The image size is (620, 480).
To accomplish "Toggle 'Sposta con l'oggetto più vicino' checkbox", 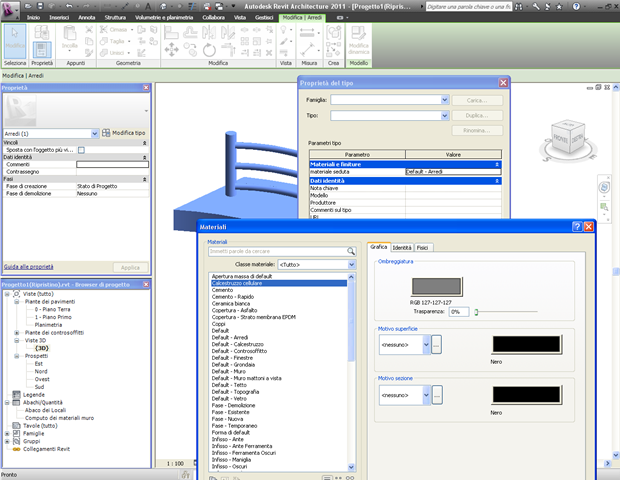I will click(82, 150).
